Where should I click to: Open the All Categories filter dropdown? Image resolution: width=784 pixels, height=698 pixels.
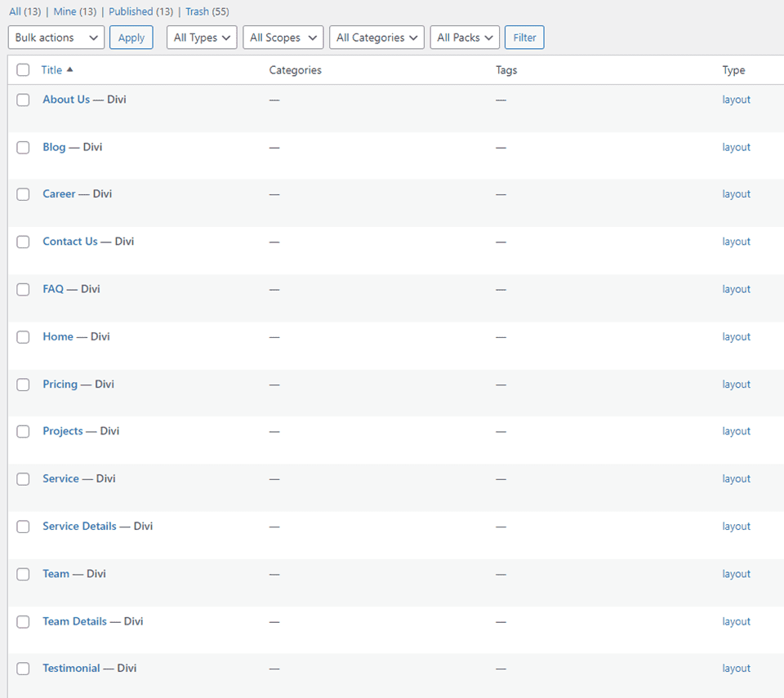click(376, 37)
